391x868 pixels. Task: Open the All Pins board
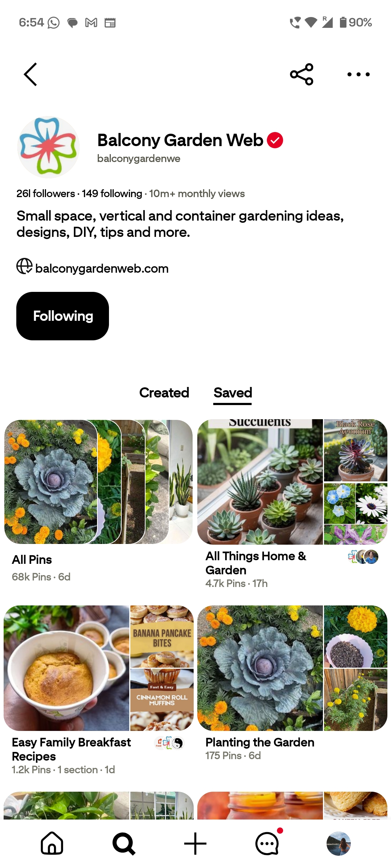point(98,501)
